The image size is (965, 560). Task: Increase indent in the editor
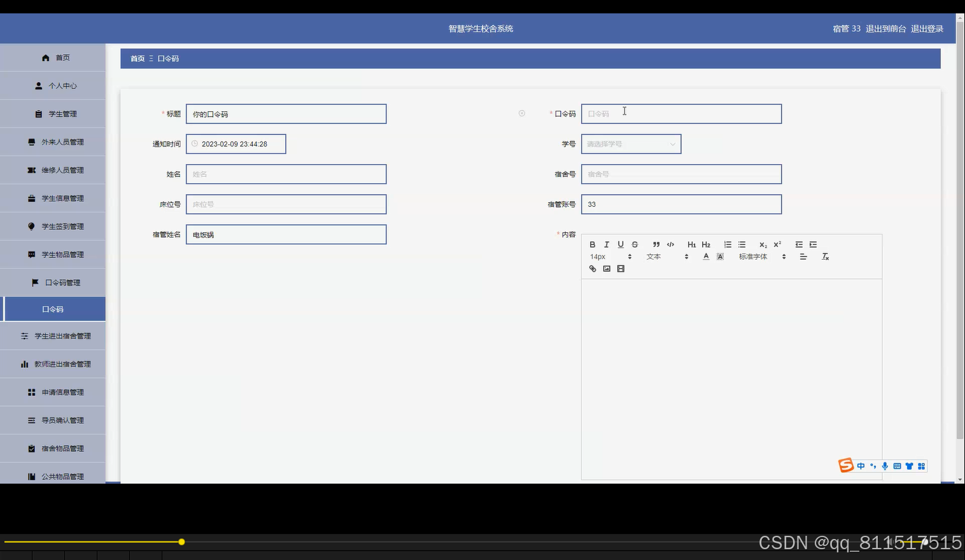813,244
